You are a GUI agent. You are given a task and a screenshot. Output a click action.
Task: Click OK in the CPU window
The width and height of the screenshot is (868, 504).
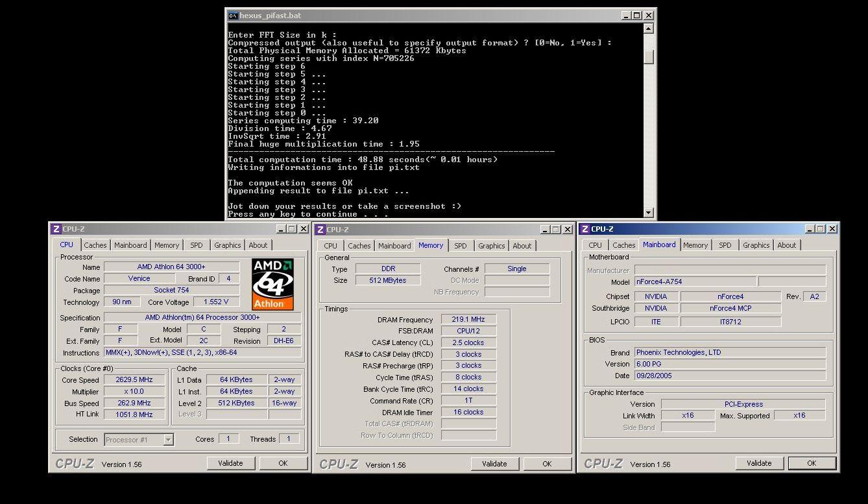click(x=283, y=463)
